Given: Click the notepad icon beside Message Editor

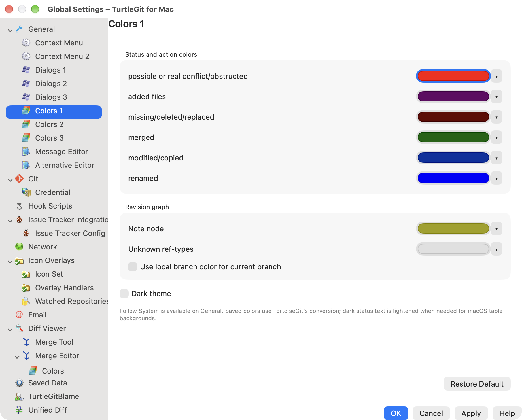Looking at the screenshot, I should point(26,151).
